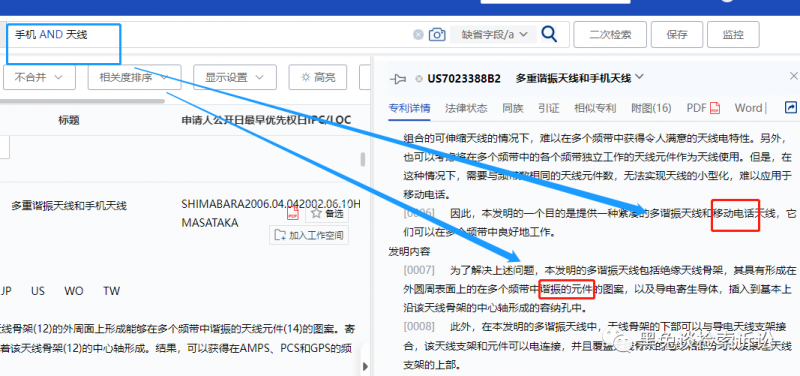Open the Word tab in detail panel

[748, 108]
